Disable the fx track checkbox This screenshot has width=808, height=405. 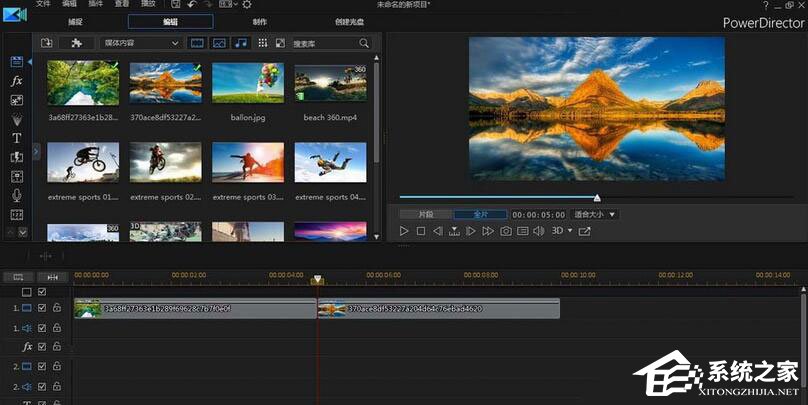pyautogui.click(x=42, y=346)
